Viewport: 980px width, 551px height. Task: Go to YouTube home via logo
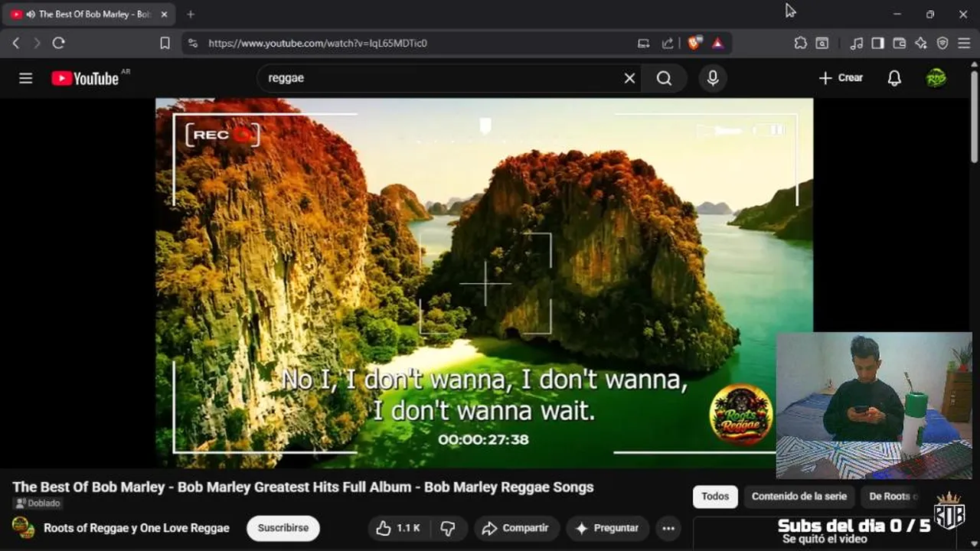pos(85,78)
